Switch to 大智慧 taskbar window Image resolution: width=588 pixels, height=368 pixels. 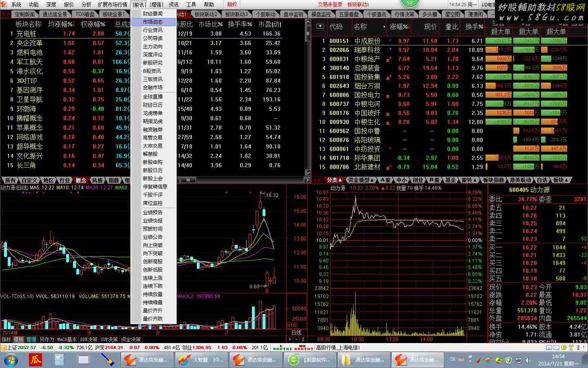click(x=201, y=360)
